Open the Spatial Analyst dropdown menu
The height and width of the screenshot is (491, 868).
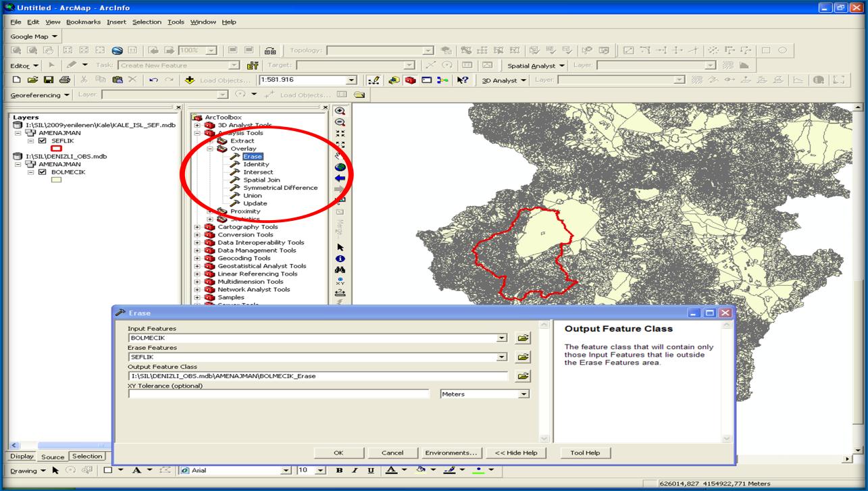536,66
